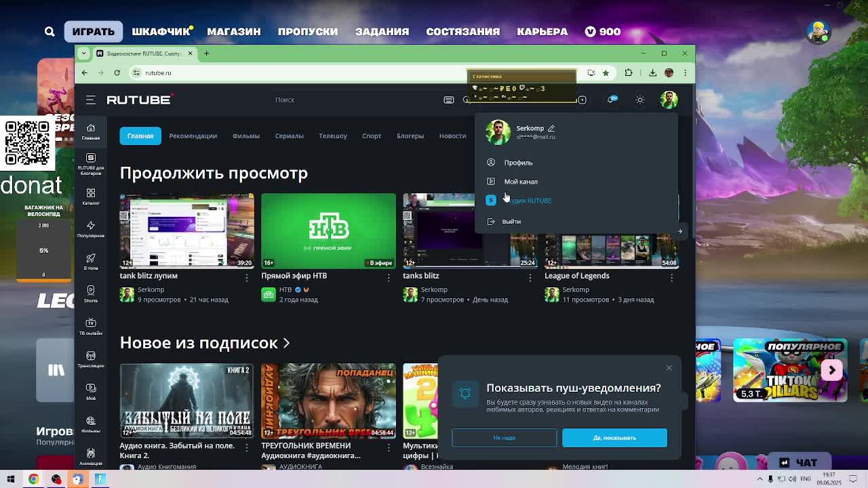Open browser downloads
This screenshot has height=488, width=868.
(652, 73)
